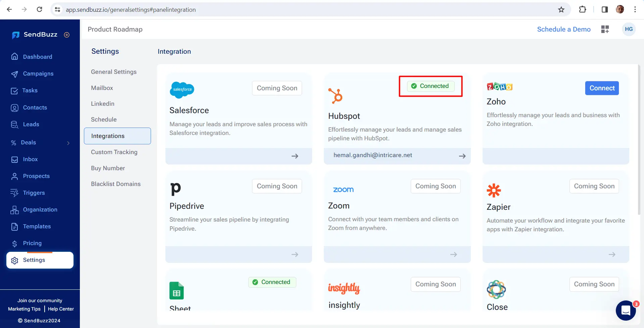This screenshot has width=644, height=328.
Task: Open Zoom card arrow
Action: 453,254
